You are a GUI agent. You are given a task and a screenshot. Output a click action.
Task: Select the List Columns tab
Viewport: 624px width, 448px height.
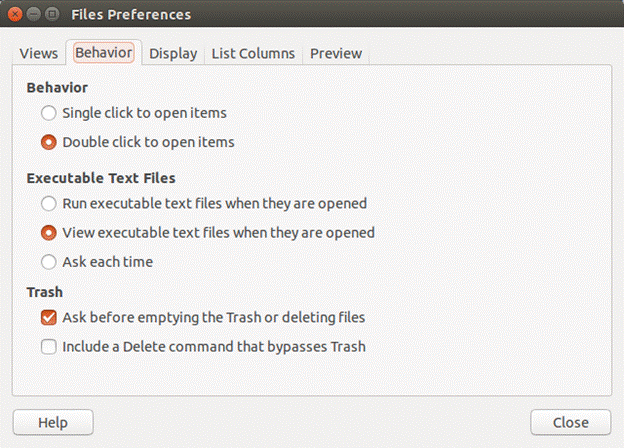(x=253, y=53)
